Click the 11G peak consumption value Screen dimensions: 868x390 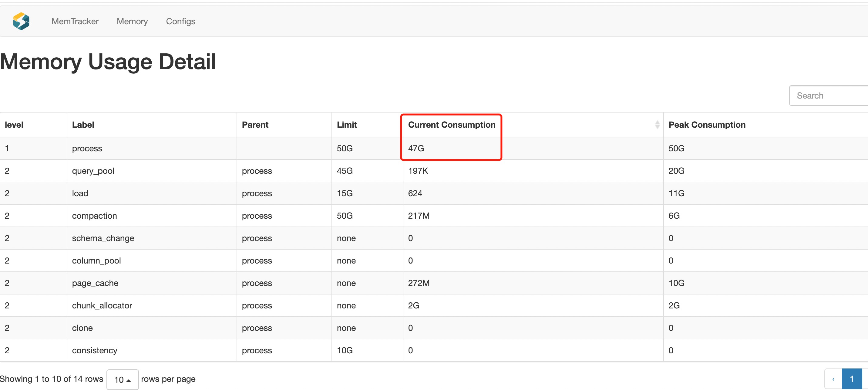[x=676, y=193]
